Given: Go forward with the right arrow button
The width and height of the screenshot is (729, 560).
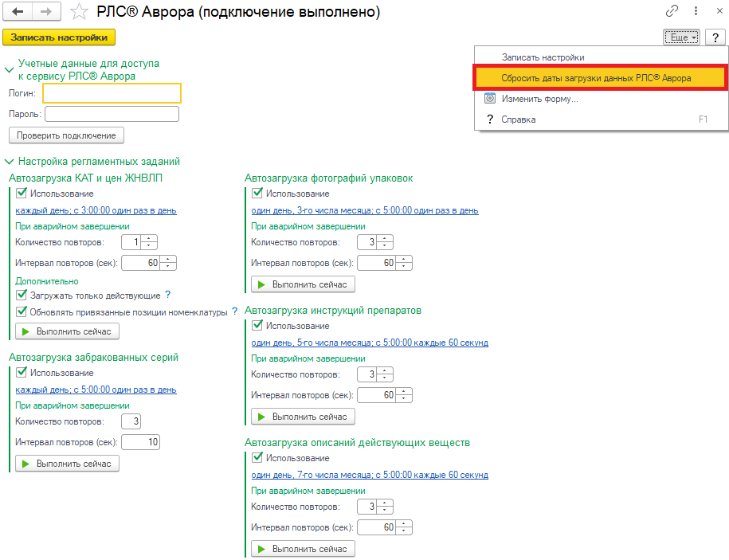Looking at the screenshot, I should pyautogui.click(x=46, y=12).
